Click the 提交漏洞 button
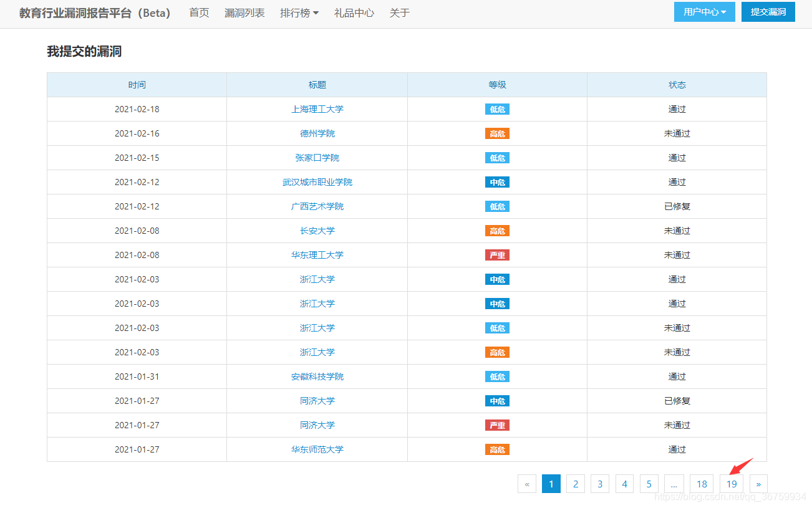 (x=768, y=12)
